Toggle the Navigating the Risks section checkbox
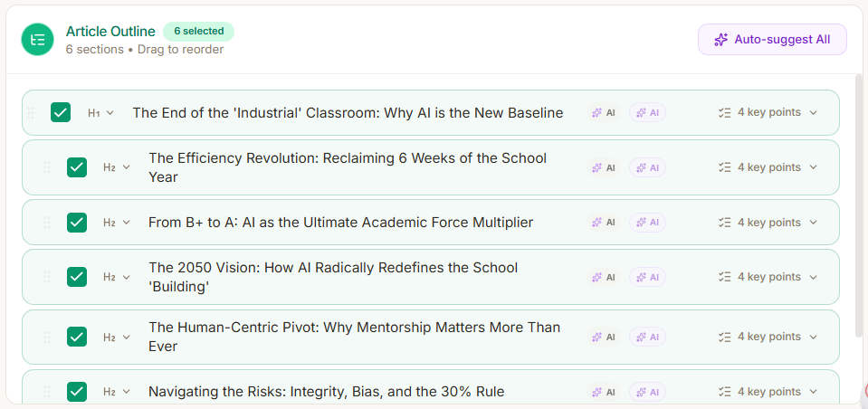Viewport: 868px width, 409px height. [77, 392]
